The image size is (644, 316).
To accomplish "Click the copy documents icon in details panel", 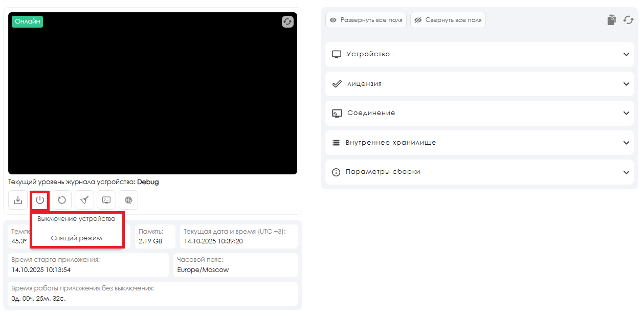I will [x=611, y=20].
